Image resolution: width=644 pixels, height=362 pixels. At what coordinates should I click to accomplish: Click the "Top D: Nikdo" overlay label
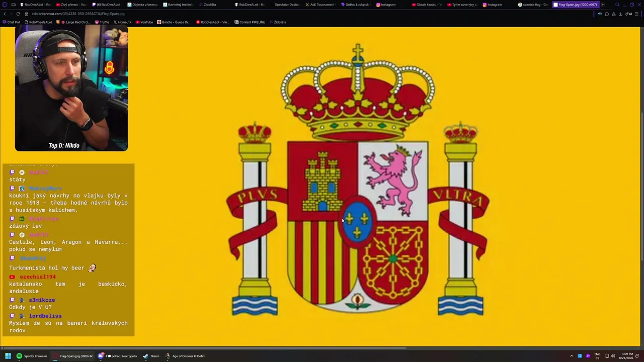[64, 146]
